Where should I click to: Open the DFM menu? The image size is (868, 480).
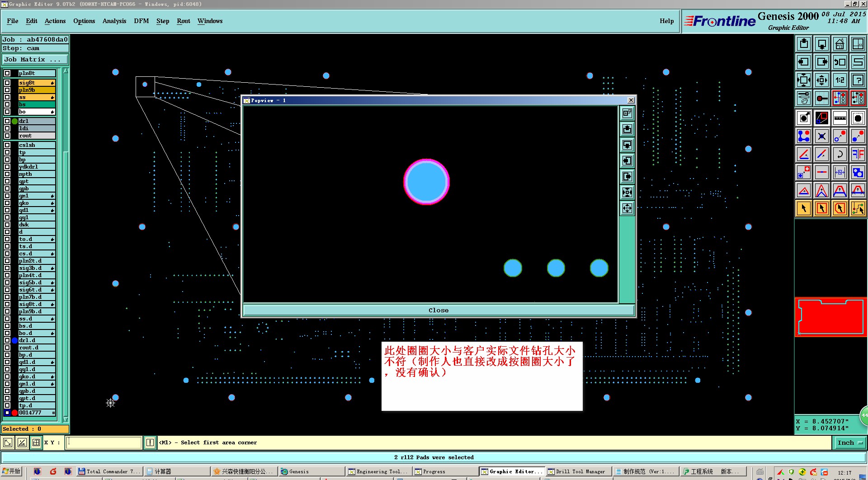coord(142,21)
